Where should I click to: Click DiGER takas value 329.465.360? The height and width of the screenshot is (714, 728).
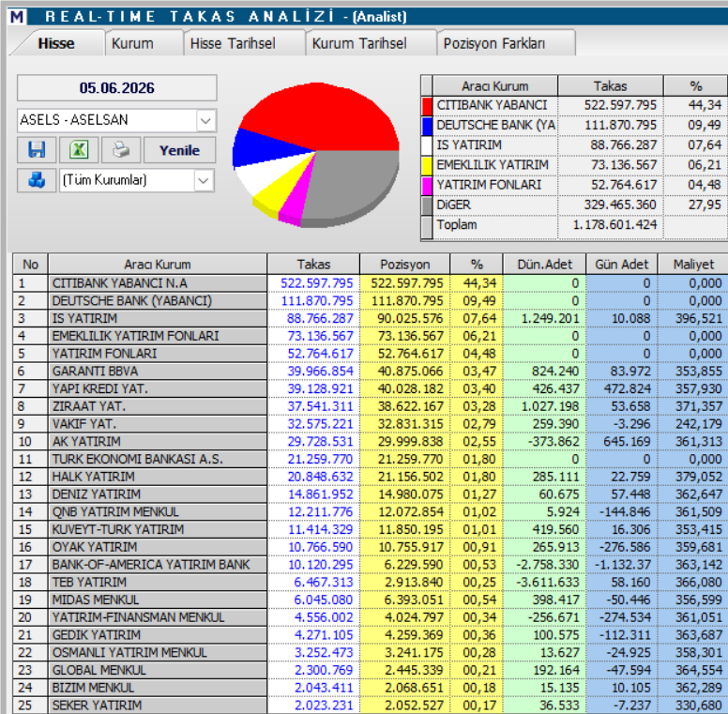tap(620, 205)
